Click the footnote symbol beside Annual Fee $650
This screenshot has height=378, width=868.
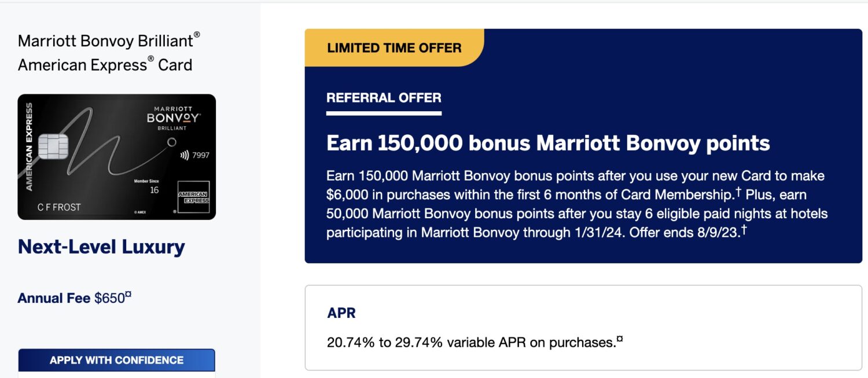128,295
